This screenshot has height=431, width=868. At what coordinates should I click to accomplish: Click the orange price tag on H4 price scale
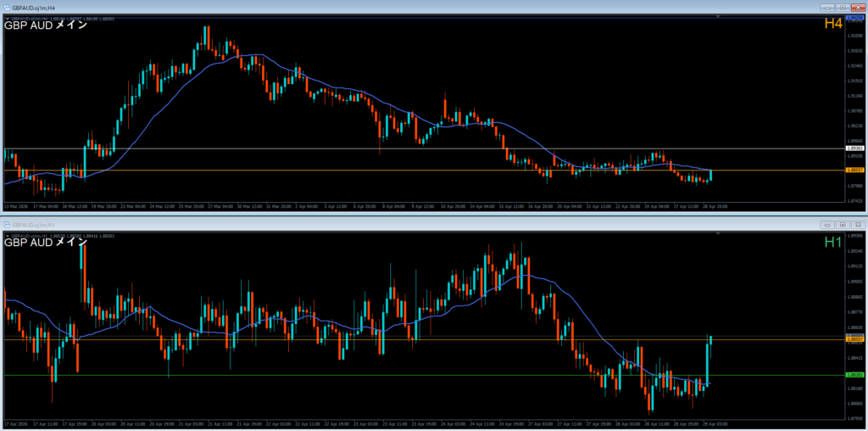[854, 171]
